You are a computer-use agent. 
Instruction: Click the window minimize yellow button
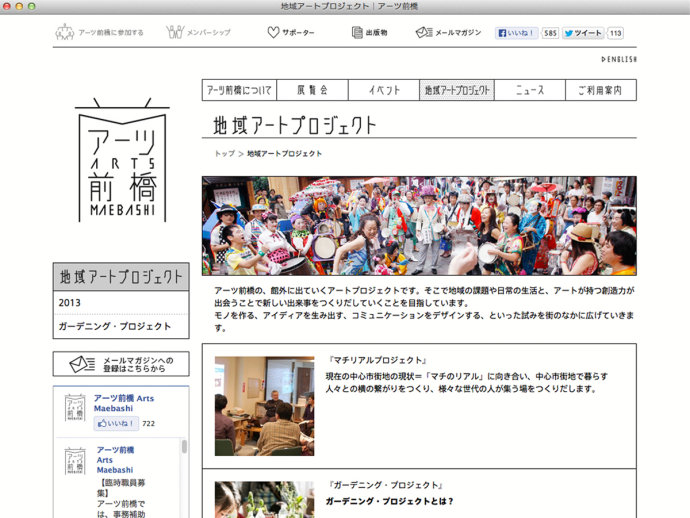pos(19,6)
